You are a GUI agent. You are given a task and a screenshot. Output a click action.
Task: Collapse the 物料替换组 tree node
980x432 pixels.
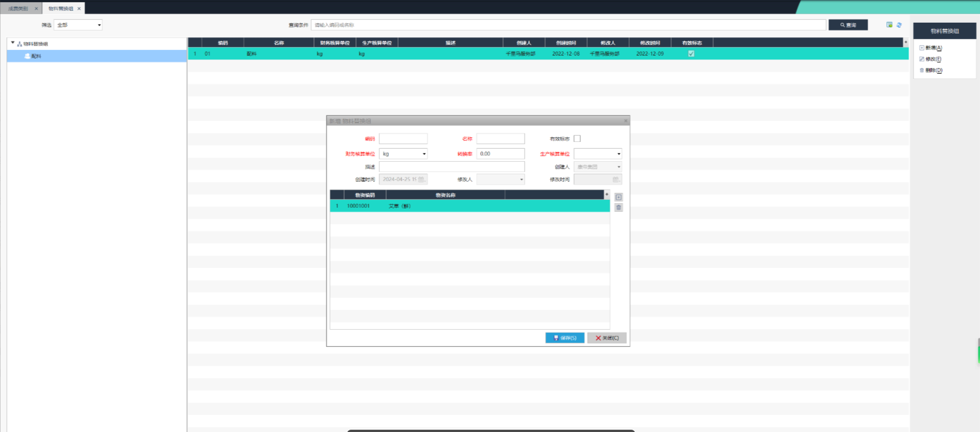(x=12, y=43)
